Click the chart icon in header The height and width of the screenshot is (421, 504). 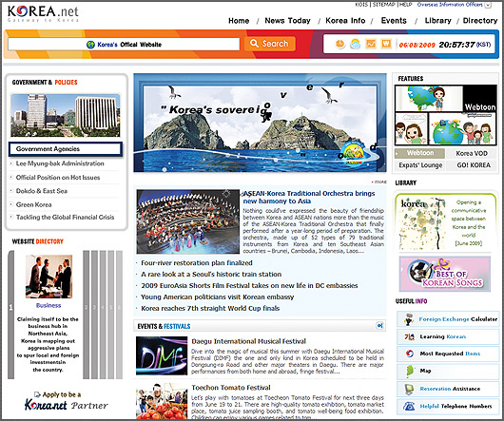point(371,44)
